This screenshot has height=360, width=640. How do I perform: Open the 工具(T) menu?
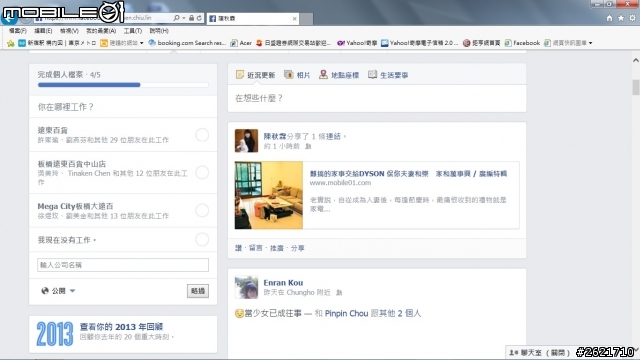(x=133, y=31)
